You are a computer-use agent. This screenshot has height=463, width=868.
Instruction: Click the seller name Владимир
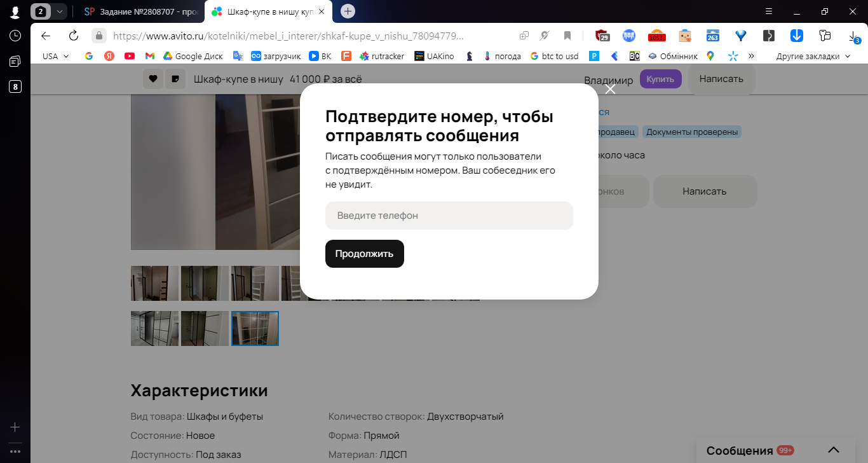(609, 80)
